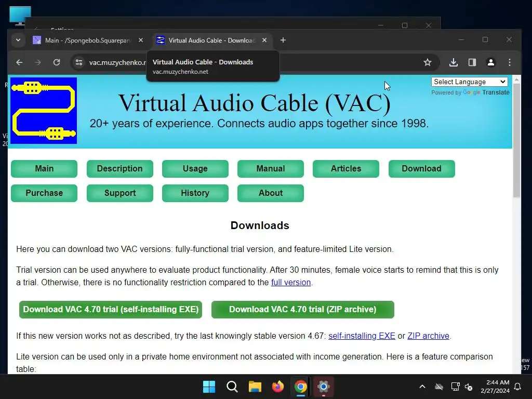532x399 pixels.
Task: Close the Virtual Audio Cable tab
Action: 264,41
